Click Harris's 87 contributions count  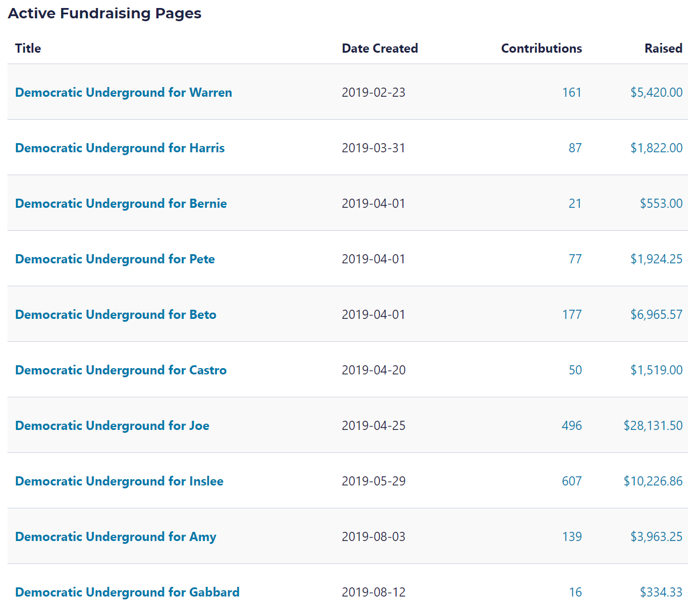[x=575, y=148]
